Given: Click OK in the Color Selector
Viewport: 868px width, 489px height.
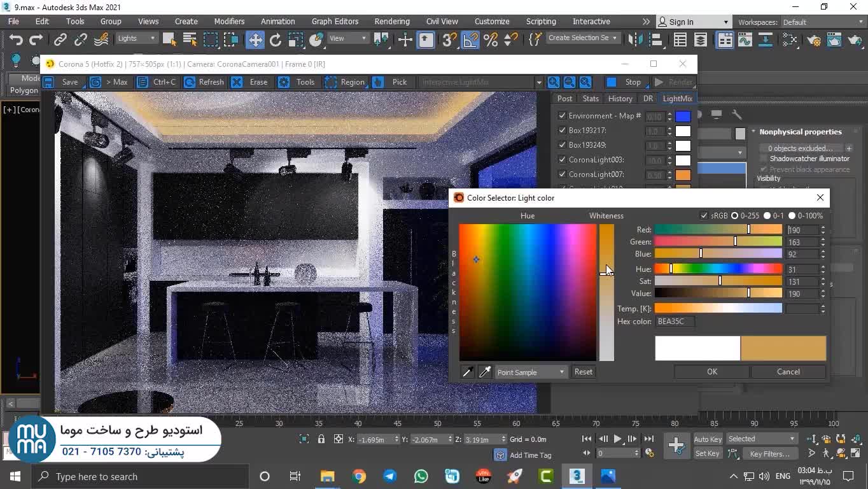Looking at the screenshot, I should click(711, 372).
